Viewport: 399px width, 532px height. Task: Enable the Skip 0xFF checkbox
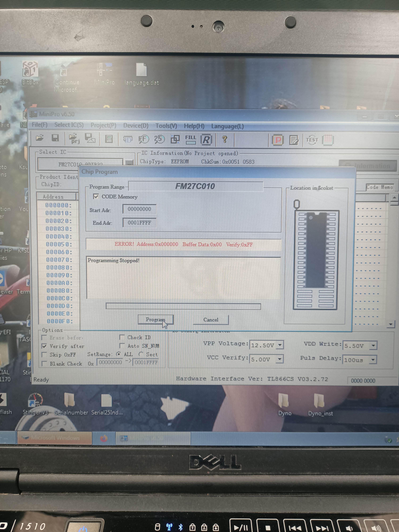click(x=44, y=355)
